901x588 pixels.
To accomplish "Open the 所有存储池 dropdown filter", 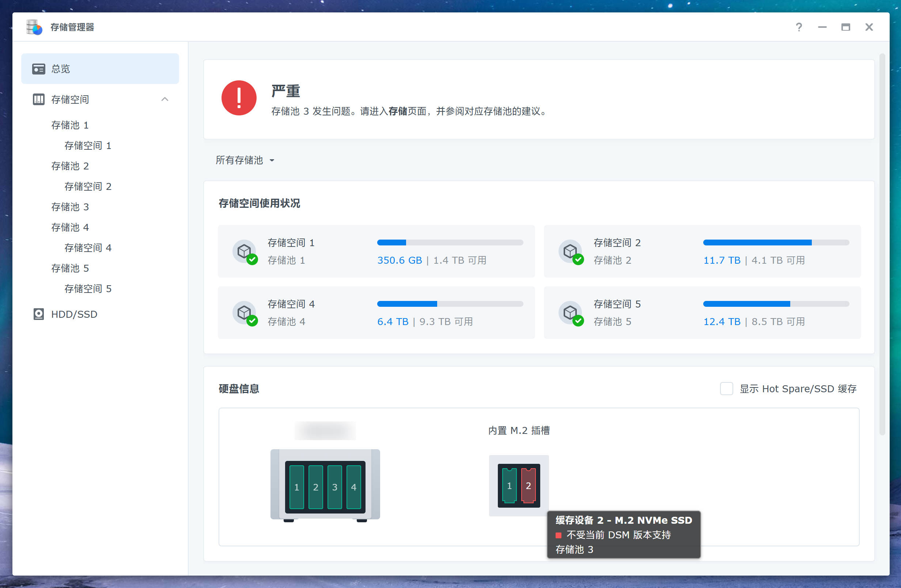I will point(245,160).
